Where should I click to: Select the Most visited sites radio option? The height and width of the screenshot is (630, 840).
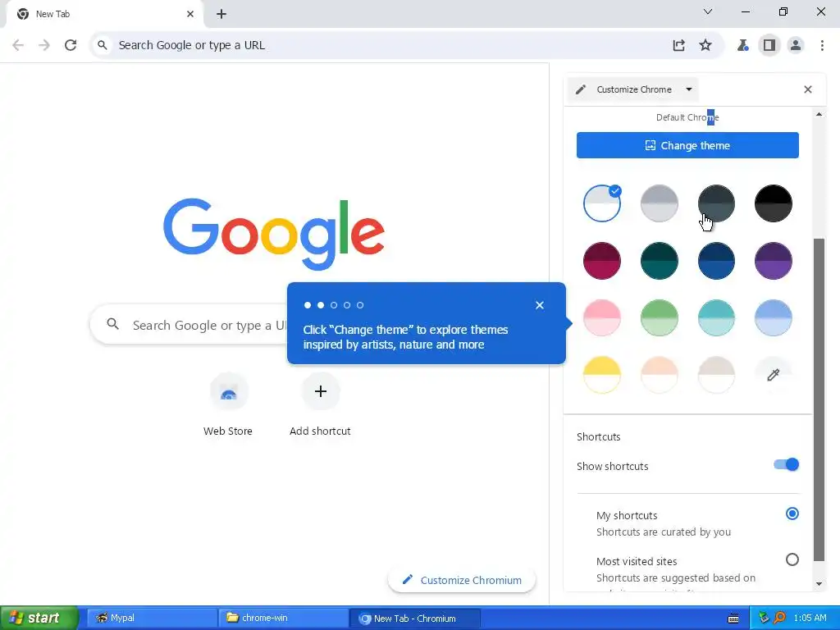pyautogui.click(x=792, y=559)
